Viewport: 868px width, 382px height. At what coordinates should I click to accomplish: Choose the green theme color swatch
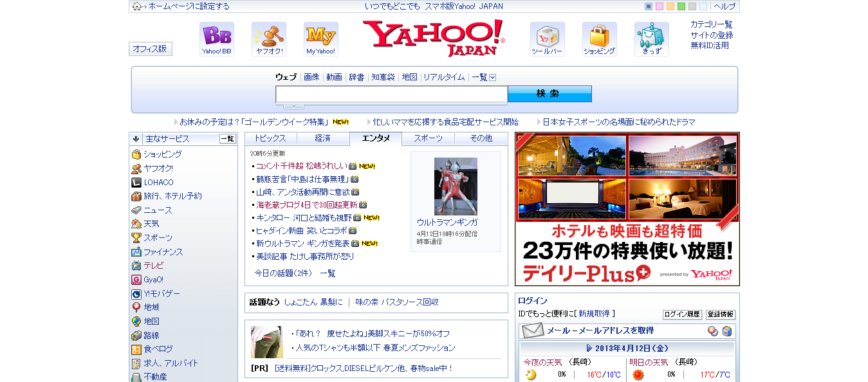681,6
